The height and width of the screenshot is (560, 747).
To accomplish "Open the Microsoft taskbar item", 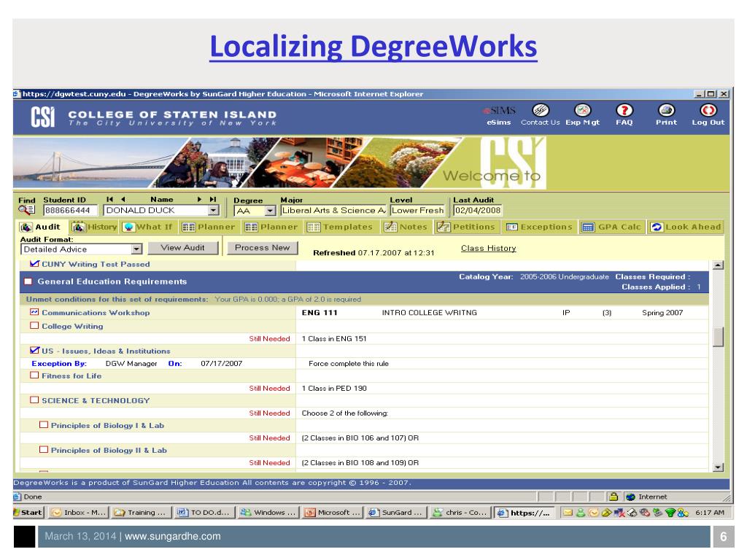I will pyautogui.click(x=332, y=513).
